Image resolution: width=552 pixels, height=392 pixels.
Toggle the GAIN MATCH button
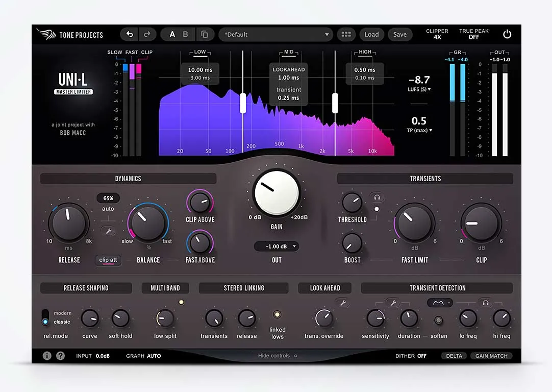(x=491, y=356)
